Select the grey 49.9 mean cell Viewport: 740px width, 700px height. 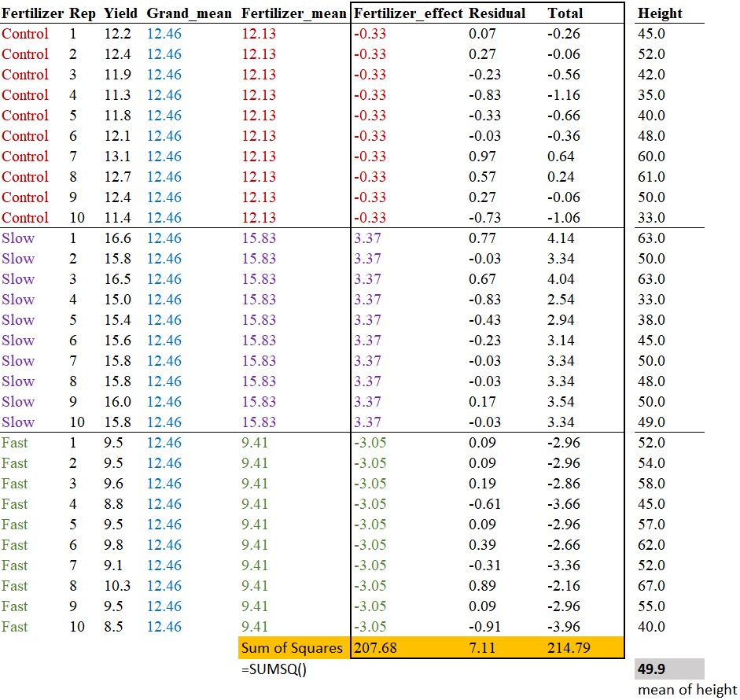[652, 669]
